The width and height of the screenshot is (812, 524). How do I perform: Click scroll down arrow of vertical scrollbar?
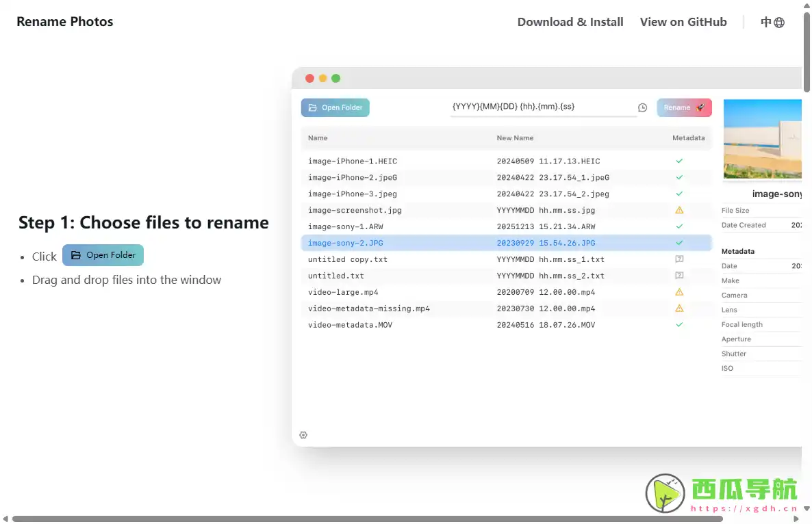coord(807,508)
